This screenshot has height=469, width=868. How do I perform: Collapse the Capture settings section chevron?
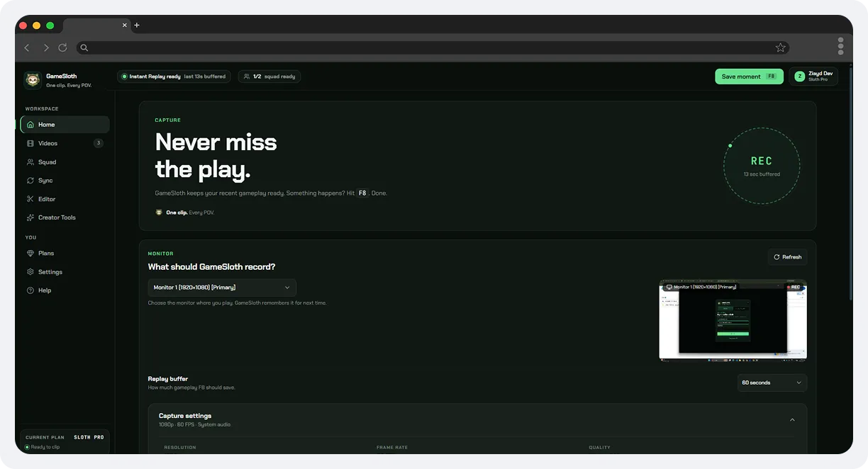click(x=792, y=420)
